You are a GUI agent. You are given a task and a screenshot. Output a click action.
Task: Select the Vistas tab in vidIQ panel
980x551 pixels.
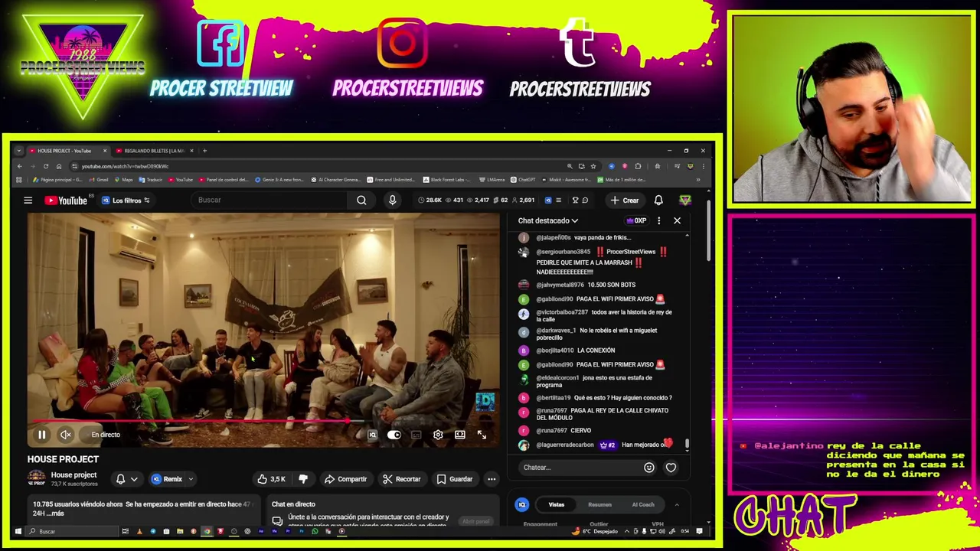click(557, 505)
